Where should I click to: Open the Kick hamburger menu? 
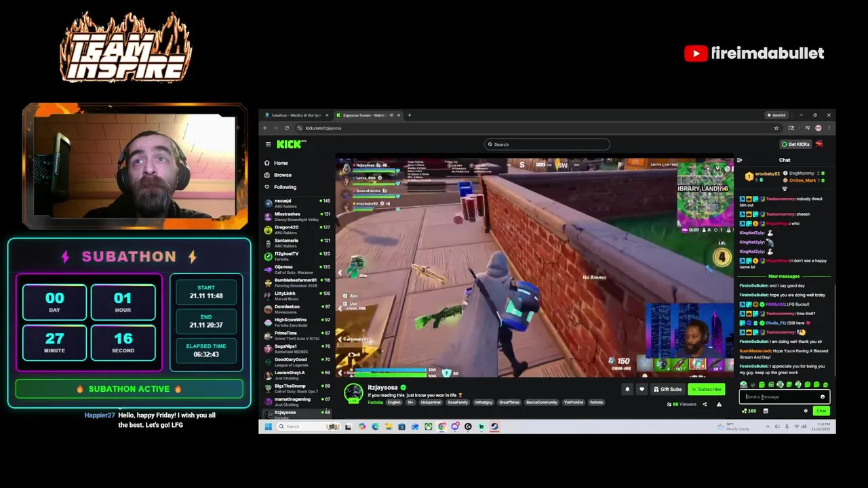click(268, 144)
